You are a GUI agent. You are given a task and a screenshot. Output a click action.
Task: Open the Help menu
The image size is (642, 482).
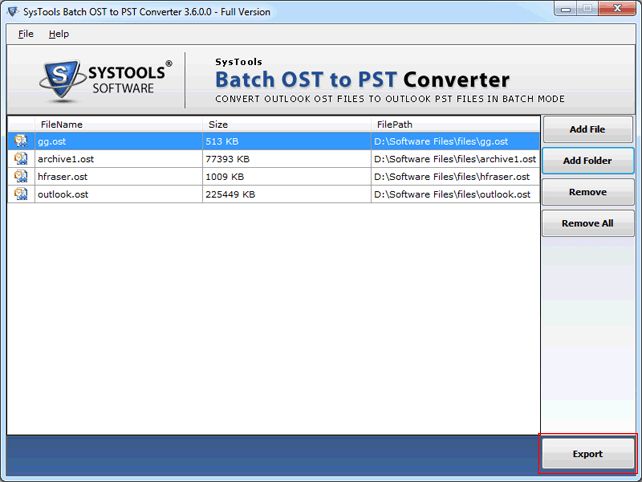pyautogui.click(x=59, y=34)
